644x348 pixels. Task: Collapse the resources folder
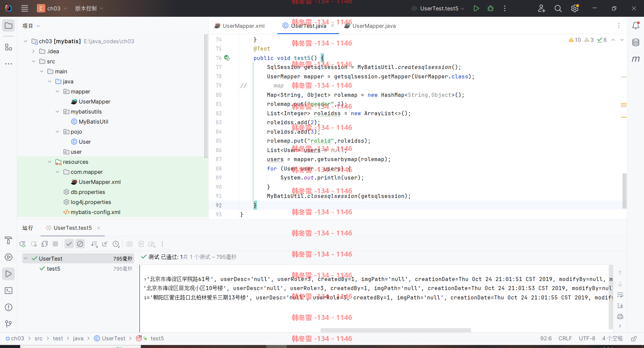tap(50, 162)
